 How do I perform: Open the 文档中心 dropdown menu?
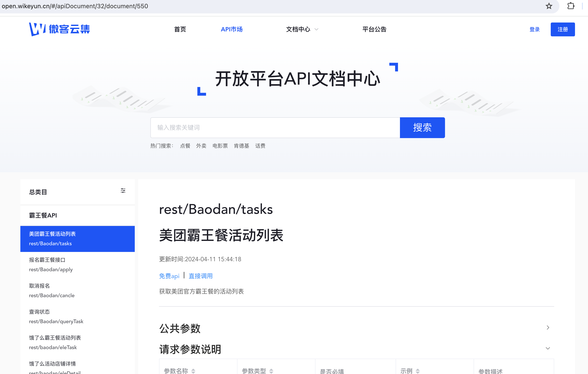click(x=302, y=29)
